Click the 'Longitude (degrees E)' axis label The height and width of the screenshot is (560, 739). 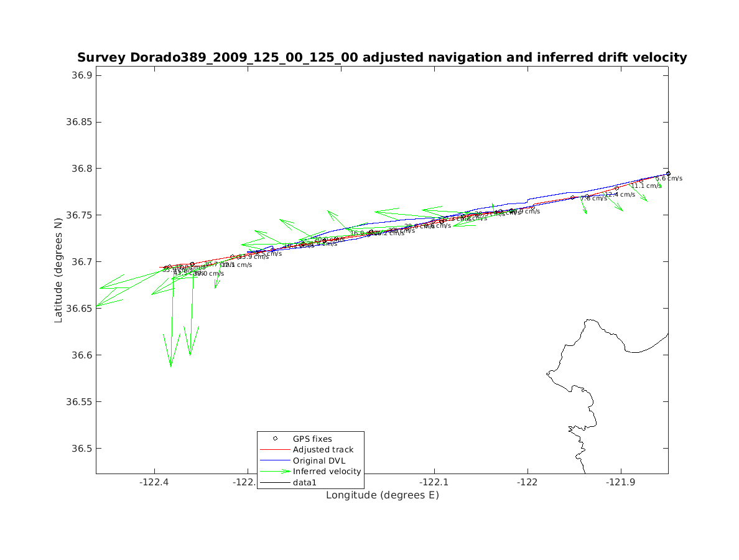382,495
